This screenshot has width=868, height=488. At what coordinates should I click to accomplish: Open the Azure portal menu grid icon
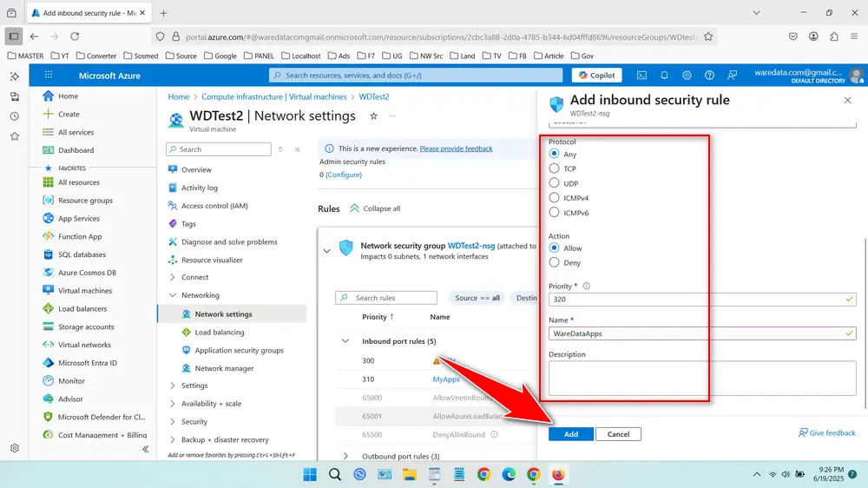click(49, 75)
